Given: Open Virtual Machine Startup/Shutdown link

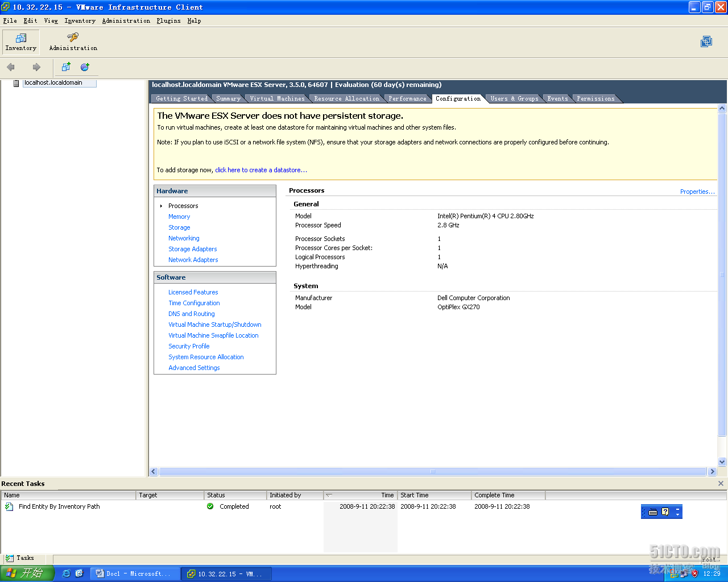Looking at the screenshot, I should pos(215,325).
